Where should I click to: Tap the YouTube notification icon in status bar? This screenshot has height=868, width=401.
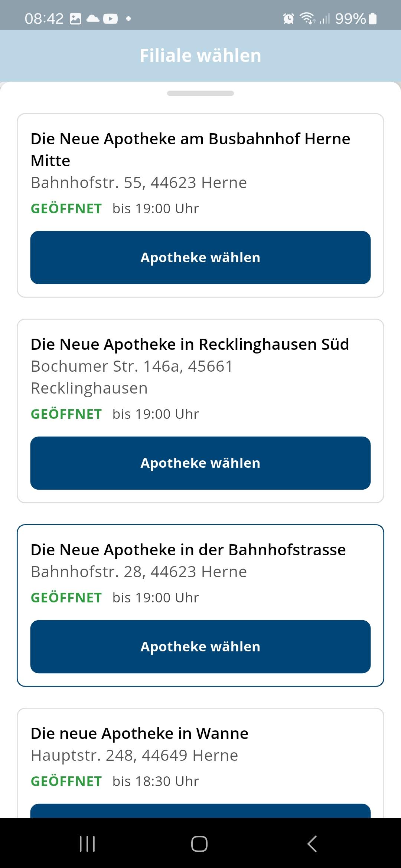[x=110, y=19]
